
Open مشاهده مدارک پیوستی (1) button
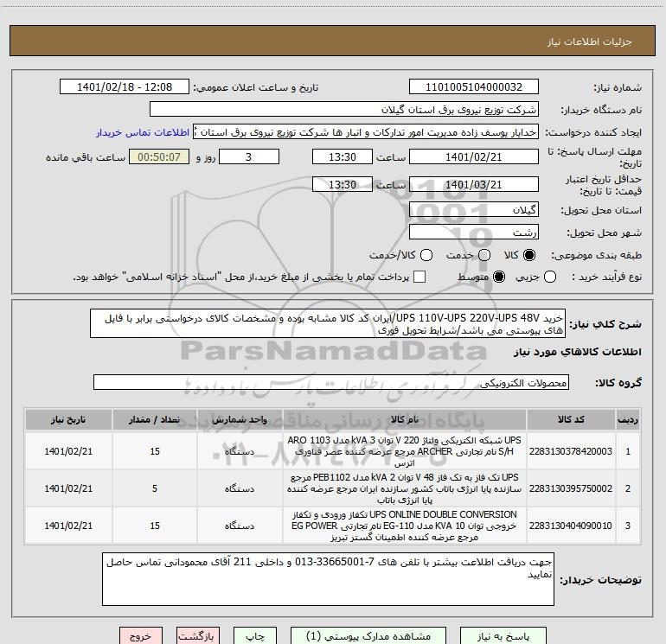(x=368, y=636)
